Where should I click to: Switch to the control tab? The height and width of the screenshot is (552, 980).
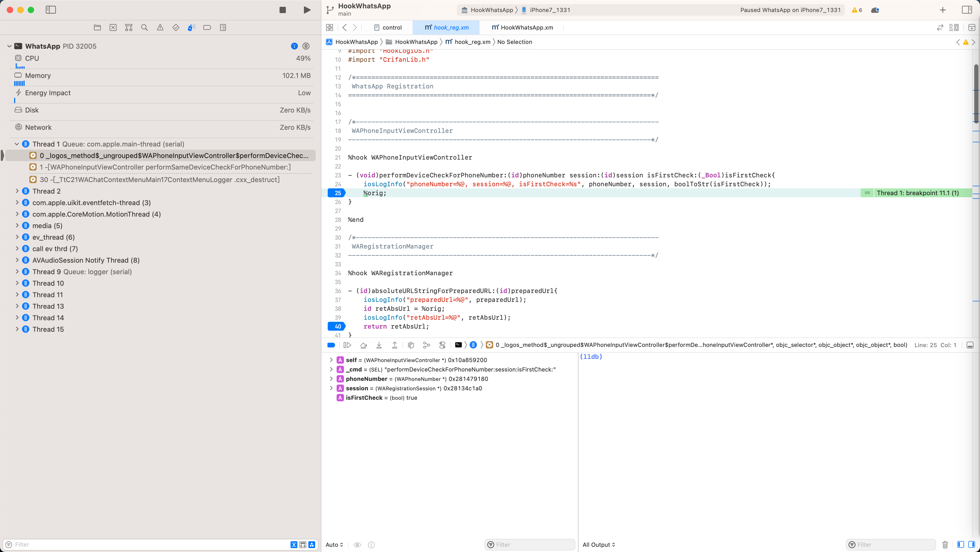388,27
